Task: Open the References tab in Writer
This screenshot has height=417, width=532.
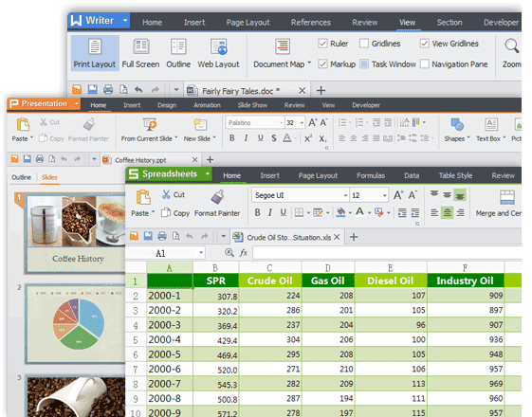Action: coord(311,23)
